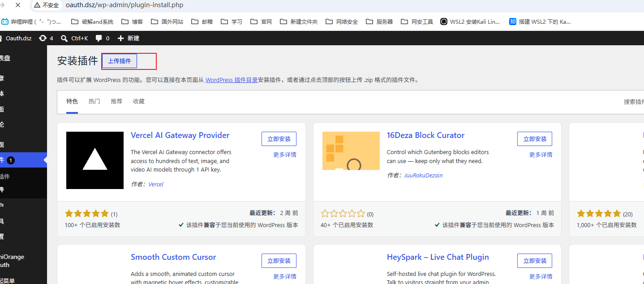The width and height of the screenshot is (644, 284).
Task: Click the 最近更新: 2 周 前 text
Action: click(x=274, y=213)
